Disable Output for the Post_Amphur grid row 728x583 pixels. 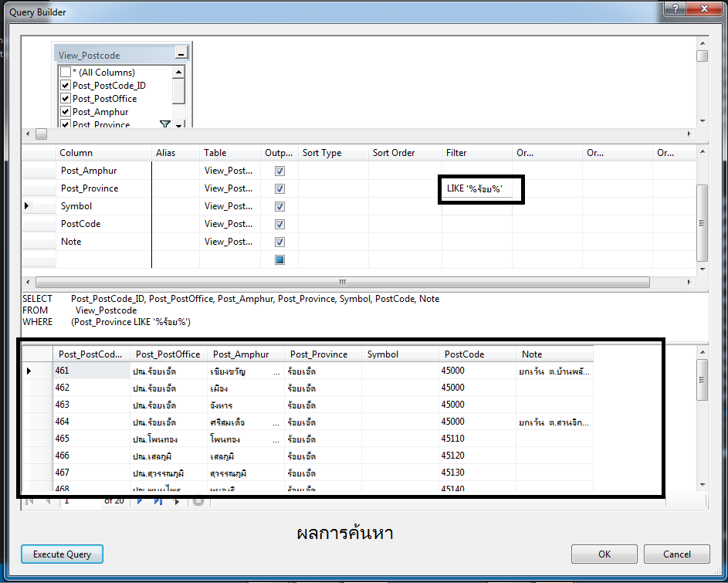pos(279,171)
